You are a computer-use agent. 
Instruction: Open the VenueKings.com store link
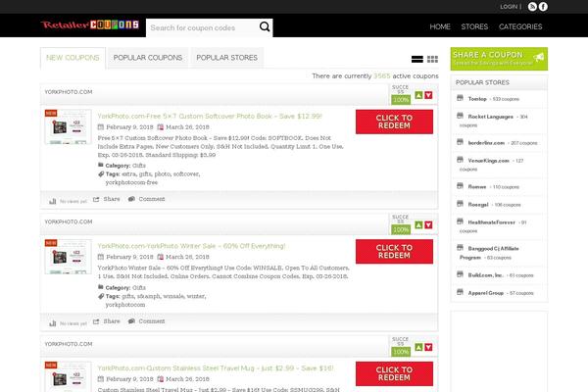pos(488,161)
